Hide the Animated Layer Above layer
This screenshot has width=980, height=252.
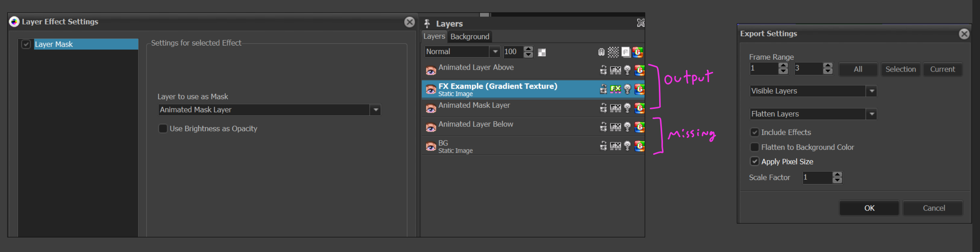[x=431, y=71]
